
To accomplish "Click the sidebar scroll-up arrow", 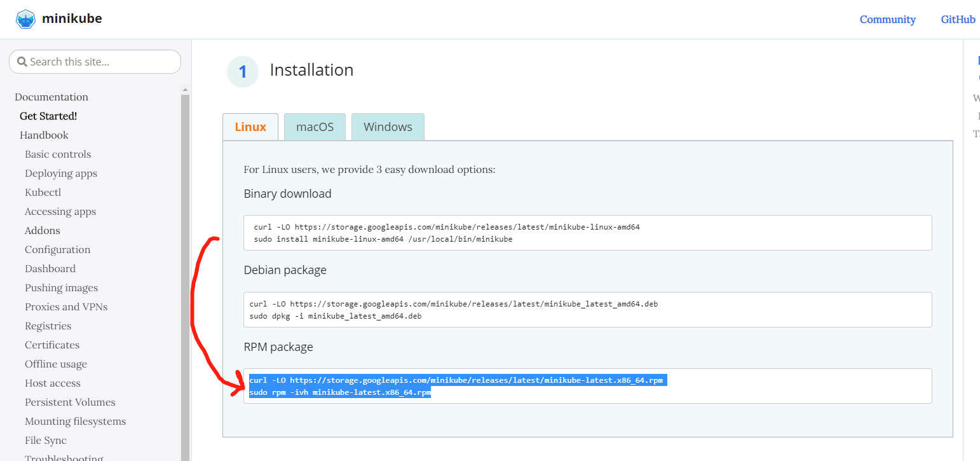I will click(185, 89).
